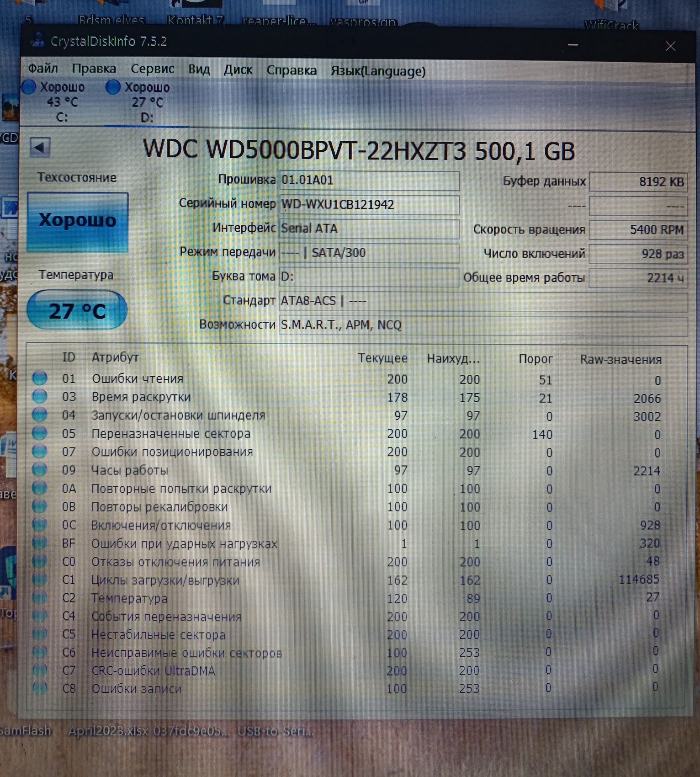This screenshot has width=700, height=777.
Task: Click status circle of C1 Циклы загрузки/выгрузки
Action: point(40,580)
